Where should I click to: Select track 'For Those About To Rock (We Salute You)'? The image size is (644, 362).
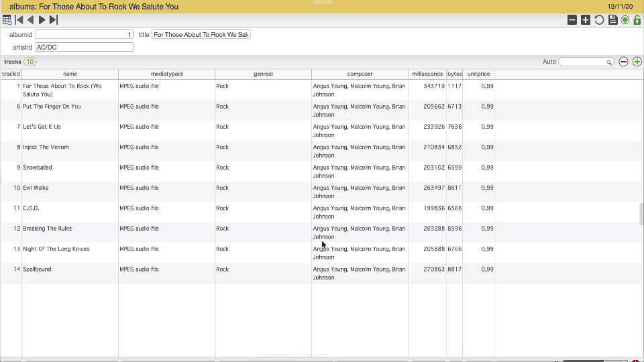(62, 90)
